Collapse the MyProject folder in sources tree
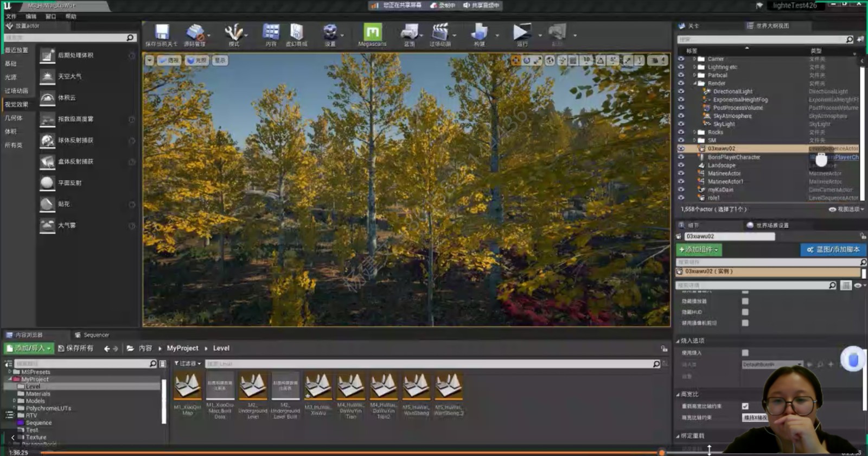868x456 pixels. click(10, 379)
